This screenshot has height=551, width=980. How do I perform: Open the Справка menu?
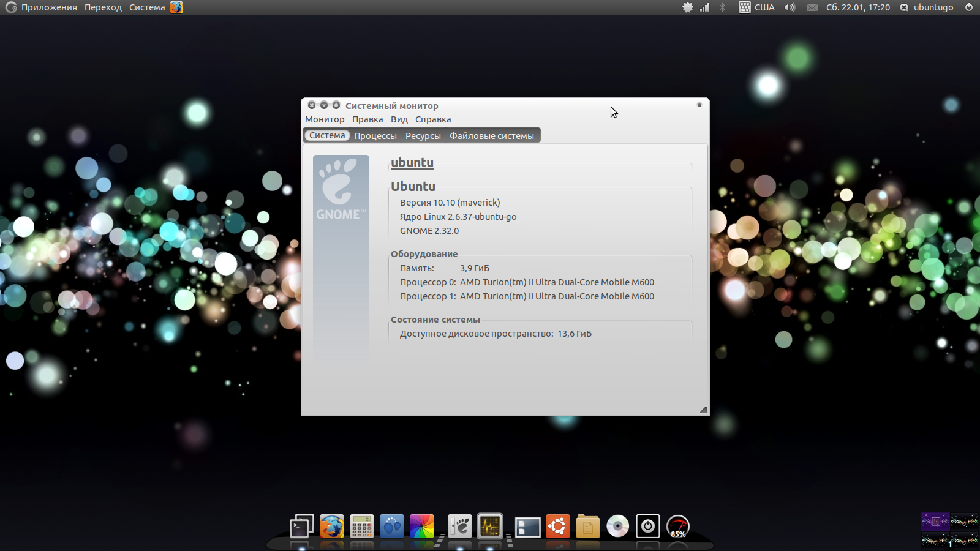433,119
